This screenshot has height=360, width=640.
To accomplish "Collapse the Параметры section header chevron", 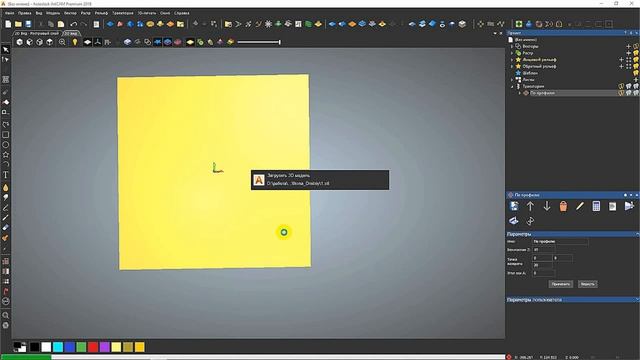I will click(x=637, y=234).
